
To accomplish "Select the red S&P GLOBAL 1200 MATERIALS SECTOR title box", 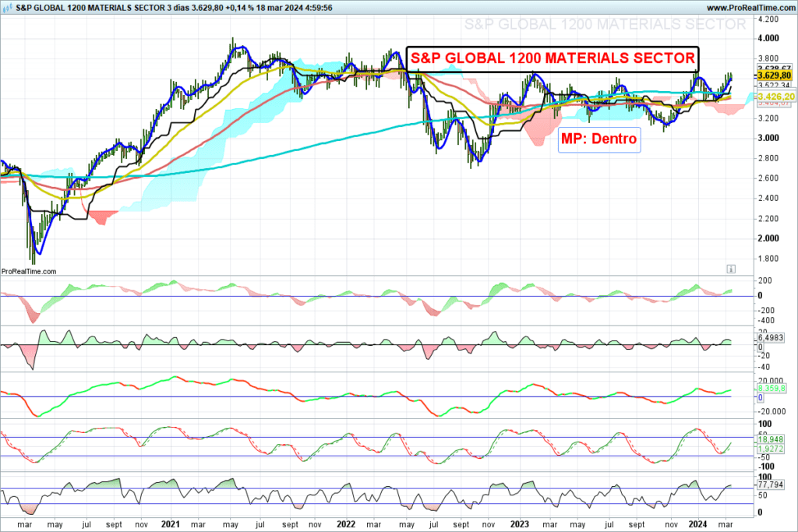I will 553,58.
